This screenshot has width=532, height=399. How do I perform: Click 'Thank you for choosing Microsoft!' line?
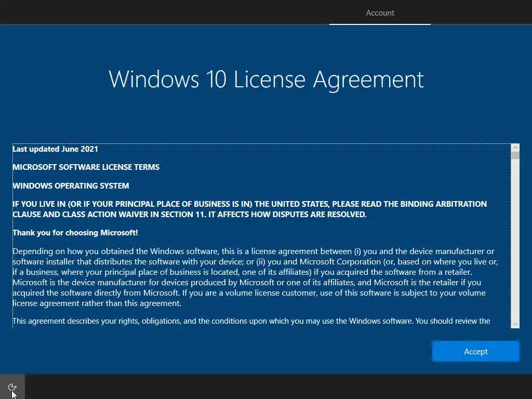[x=75, y=232]
